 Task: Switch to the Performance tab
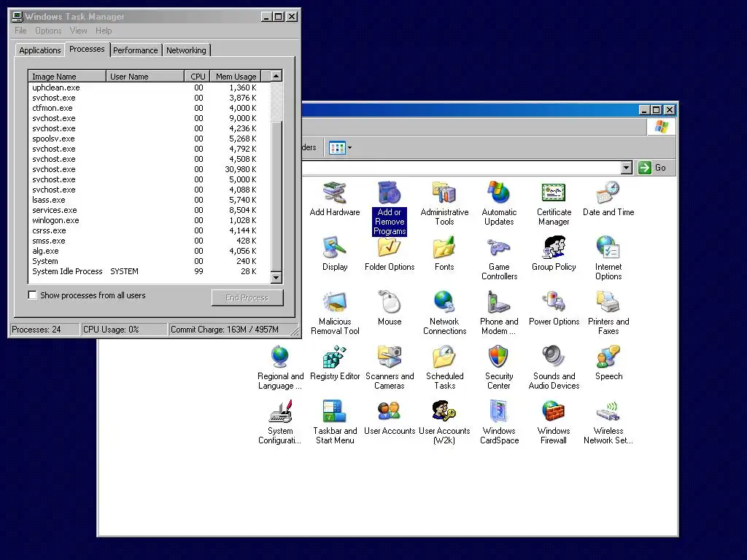pos(135,50)
